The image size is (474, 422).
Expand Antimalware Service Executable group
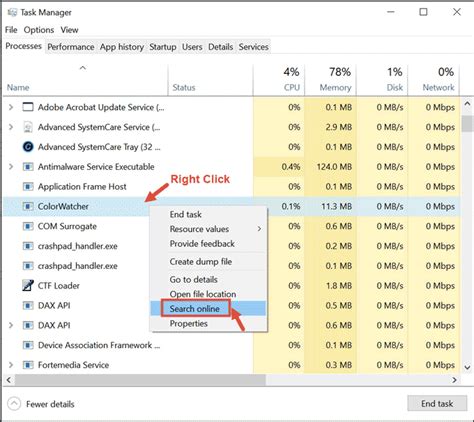pos(11,167)
